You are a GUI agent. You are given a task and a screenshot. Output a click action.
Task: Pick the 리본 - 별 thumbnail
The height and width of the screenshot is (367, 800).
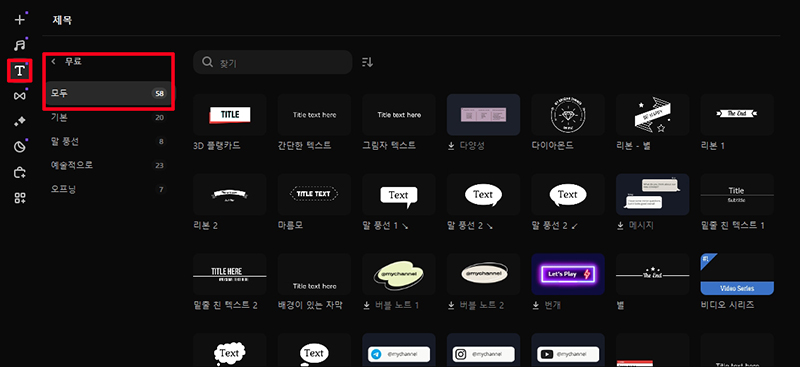[x=653, y=115]
